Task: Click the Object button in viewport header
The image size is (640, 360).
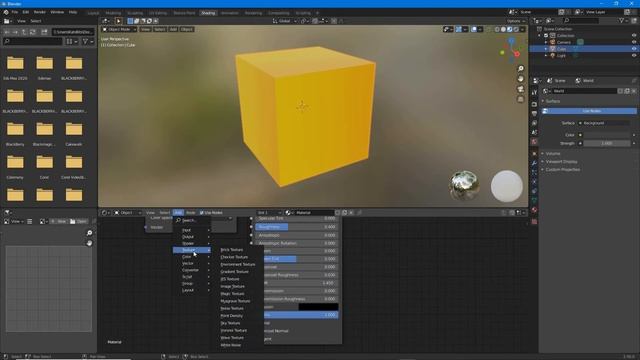Action: (187, 29)
